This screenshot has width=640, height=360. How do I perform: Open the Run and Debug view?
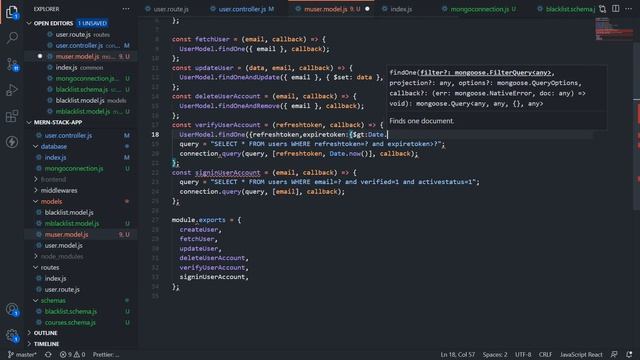pyautogui.click(x=12, y=90)
